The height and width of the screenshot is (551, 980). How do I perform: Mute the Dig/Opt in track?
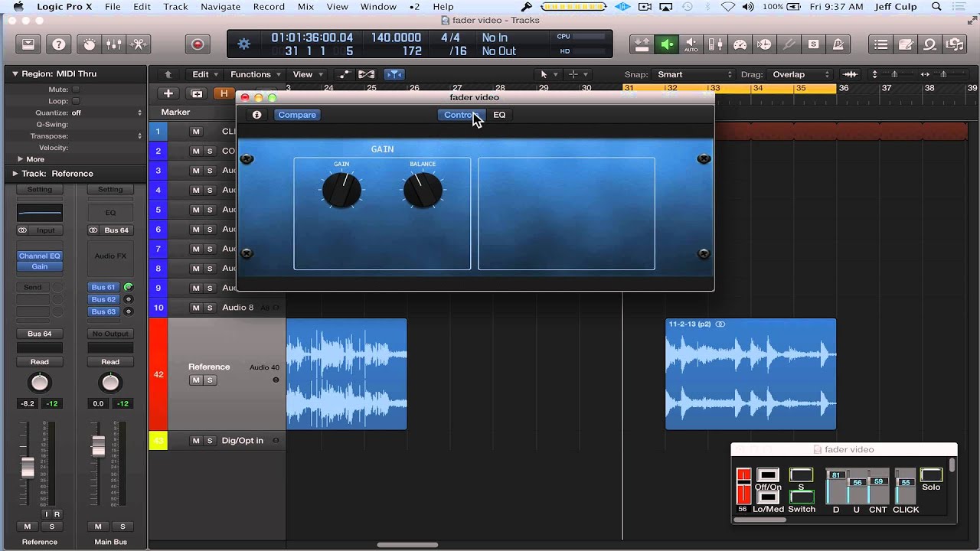(x=196, y=441)
